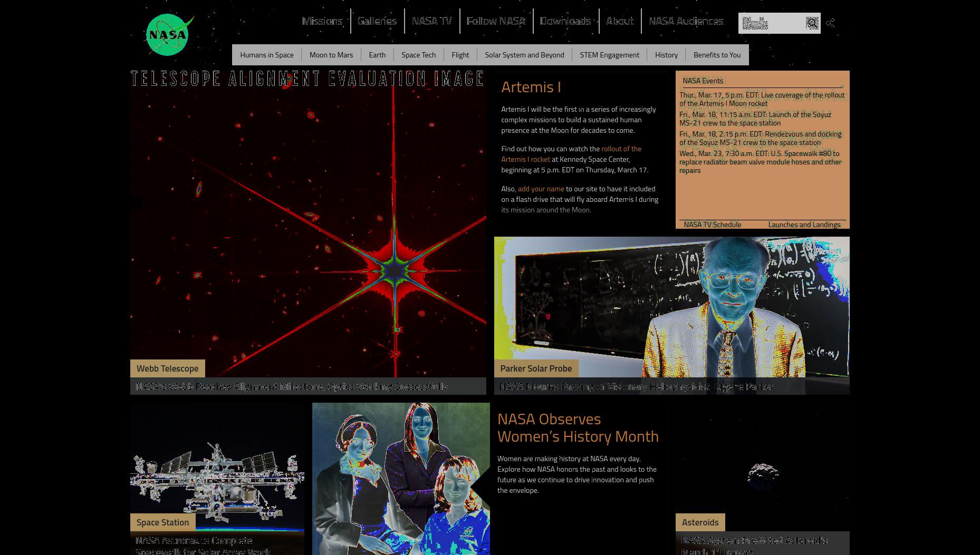980x555 pixels.
Task: Select the History topic
Action: click(666, 55)
